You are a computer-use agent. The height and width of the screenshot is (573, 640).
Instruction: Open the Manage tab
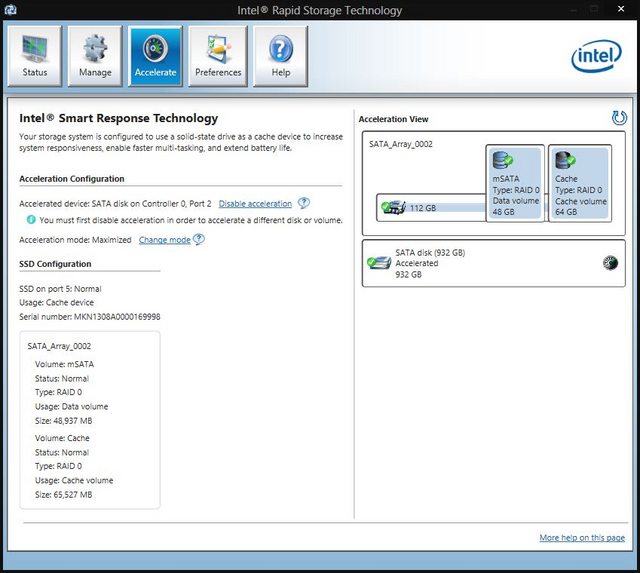point(95,56)
